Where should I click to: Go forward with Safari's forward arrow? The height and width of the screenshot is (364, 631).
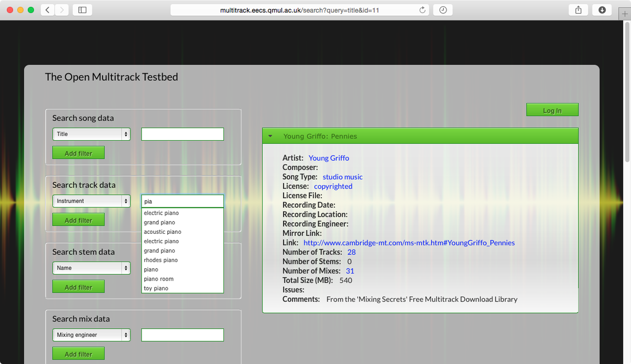pos(62,10)
